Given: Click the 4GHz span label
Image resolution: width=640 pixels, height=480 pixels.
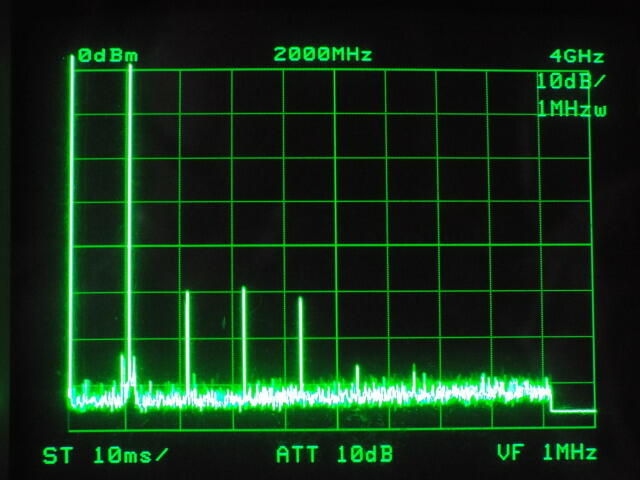Looking at the screenshot, I should tap(572, 56).
